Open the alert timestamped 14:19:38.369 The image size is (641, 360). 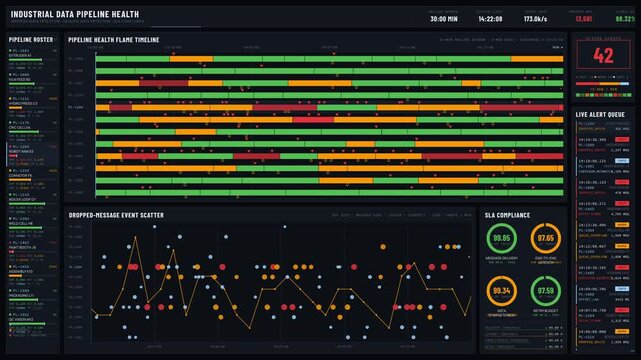[603, 145]
